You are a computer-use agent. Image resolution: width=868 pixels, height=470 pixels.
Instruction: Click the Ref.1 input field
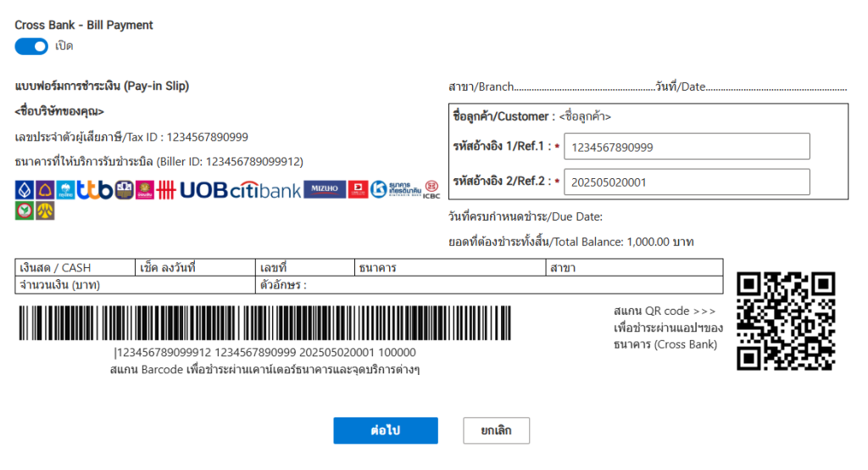click(x=687, y=147)
